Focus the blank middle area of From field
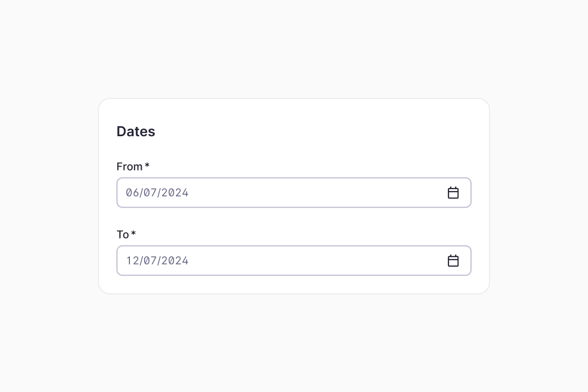This screenshot has width=588, height=392. point(314,193)
